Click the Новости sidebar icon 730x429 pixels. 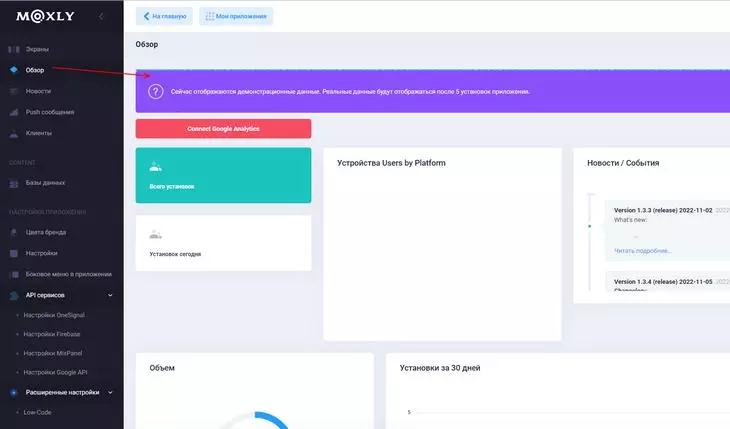14,91
